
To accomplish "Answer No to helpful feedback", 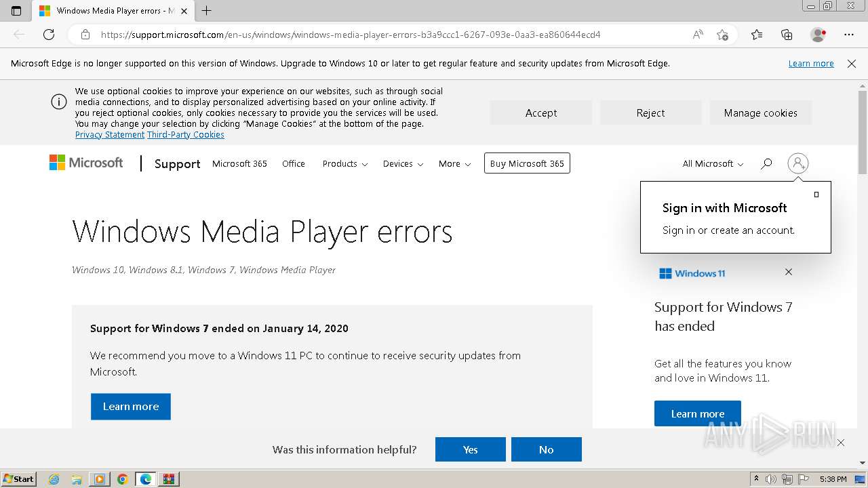I will [547, 449].
